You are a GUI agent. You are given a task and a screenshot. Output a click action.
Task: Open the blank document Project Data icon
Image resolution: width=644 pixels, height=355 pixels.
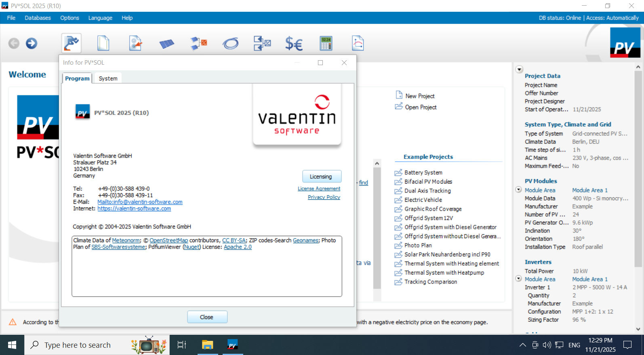(103, 43)
